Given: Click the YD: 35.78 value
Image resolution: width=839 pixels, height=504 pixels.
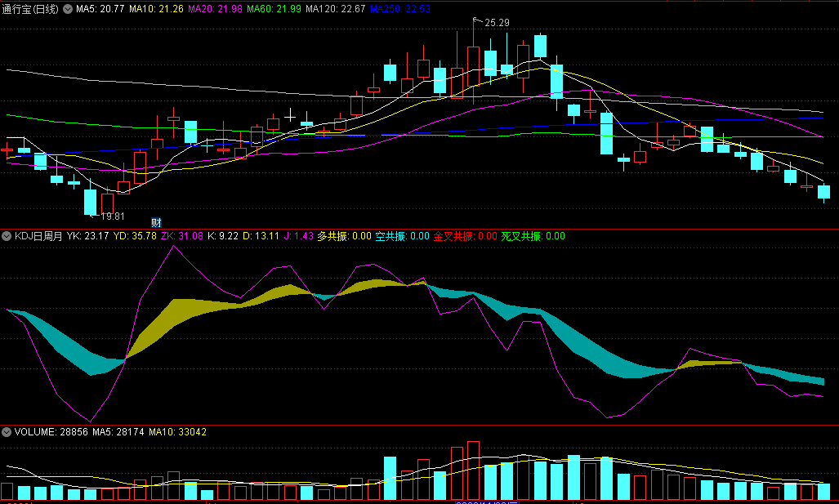Looking at the screenshot, I should (x=135, y=236).
